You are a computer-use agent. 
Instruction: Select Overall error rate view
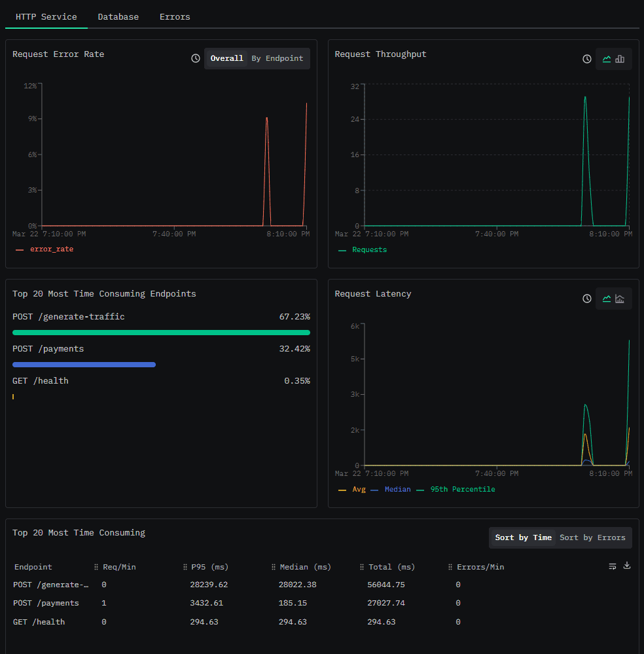[x=226, y=58]
